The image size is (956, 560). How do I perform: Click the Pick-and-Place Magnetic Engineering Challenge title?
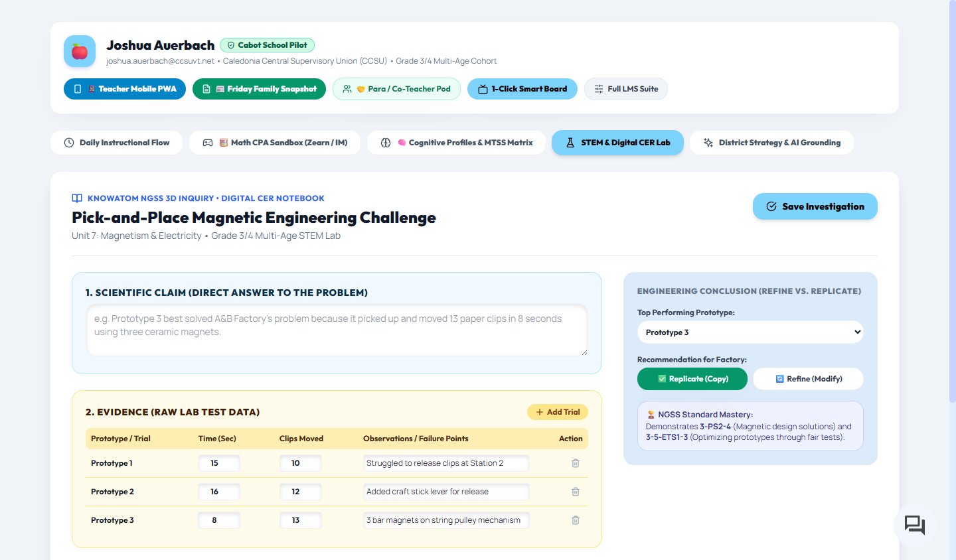[254, 218]
